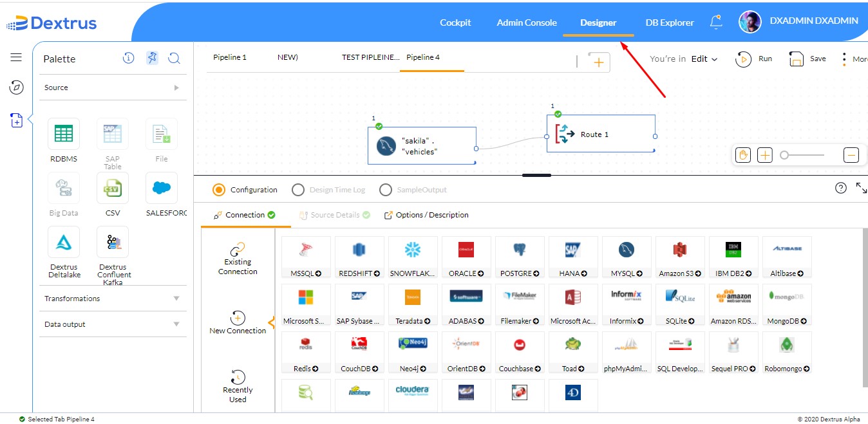This screenshot has height=424, width=868.
Task: Click the canvas zoom slider handle
Action: (x=784, y=155)
